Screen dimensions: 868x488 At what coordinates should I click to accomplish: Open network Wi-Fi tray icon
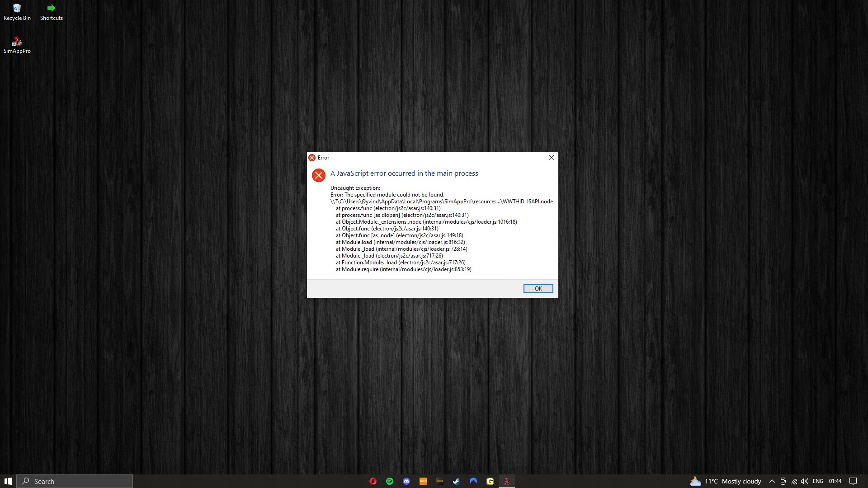click(794, 481)
